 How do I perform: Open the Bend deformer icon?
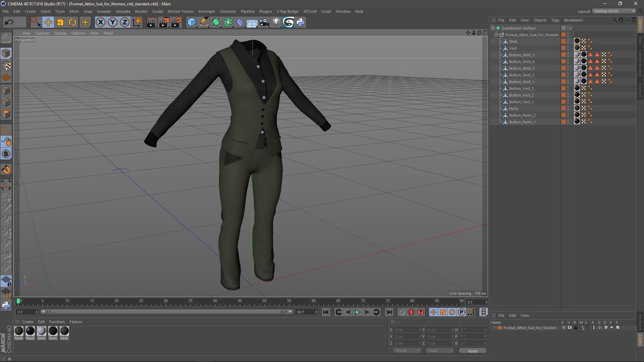tap(240, 22)
